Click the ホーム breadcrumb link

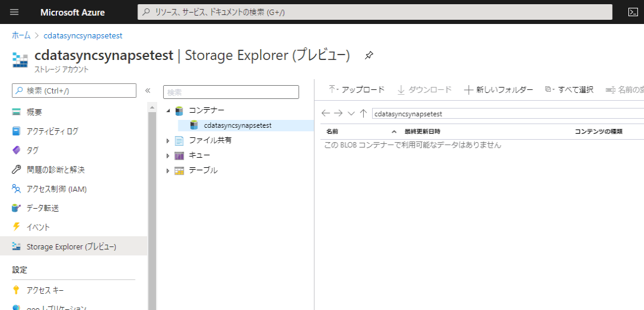[21, 35]
